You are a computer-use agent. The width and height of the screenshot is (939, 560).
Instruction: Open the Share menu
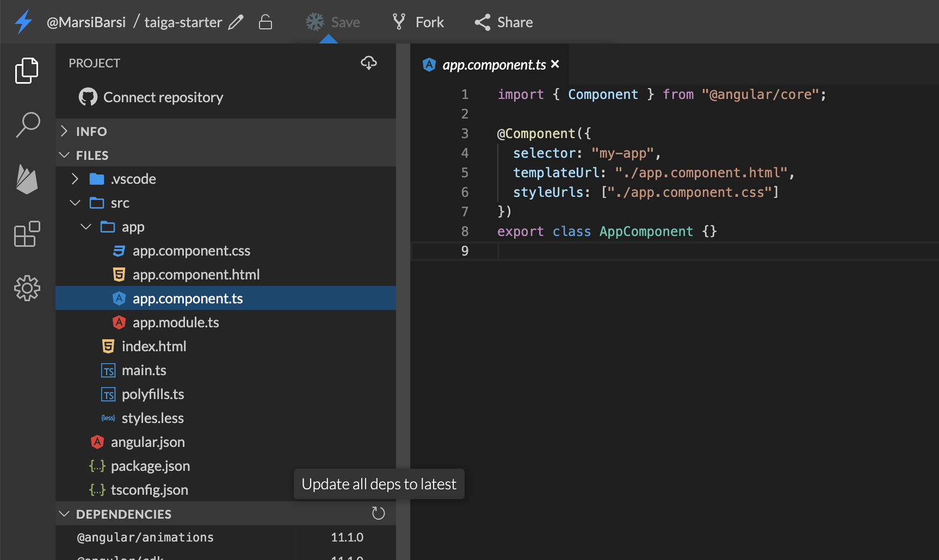[x=502, y=22]
